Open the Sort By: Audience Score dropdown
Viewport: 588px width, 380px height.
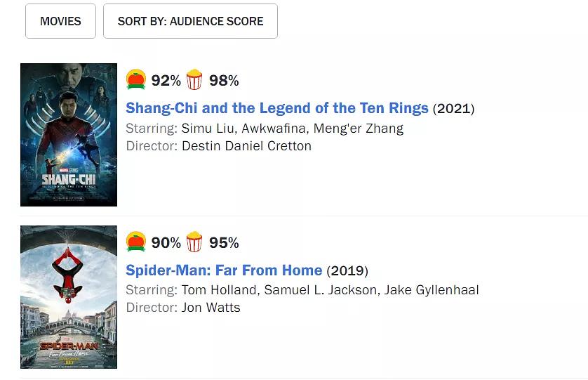click(x=190, y=21)
